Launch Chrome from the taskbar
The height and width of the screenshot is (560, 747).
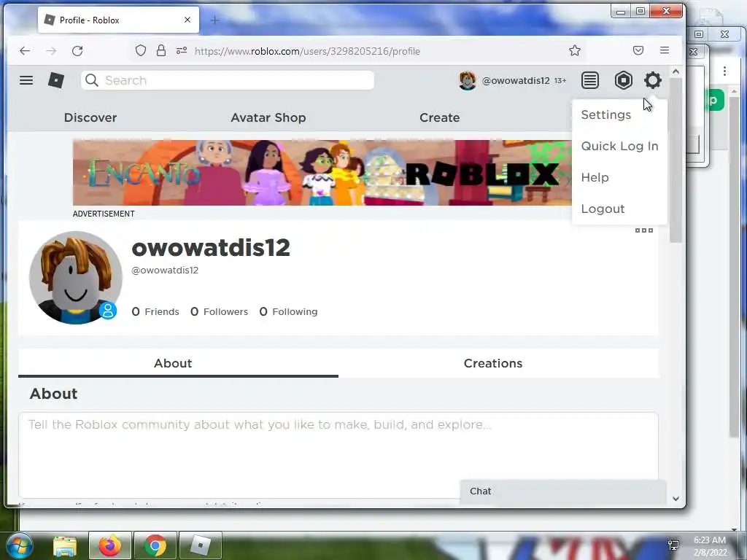[155, 545]
